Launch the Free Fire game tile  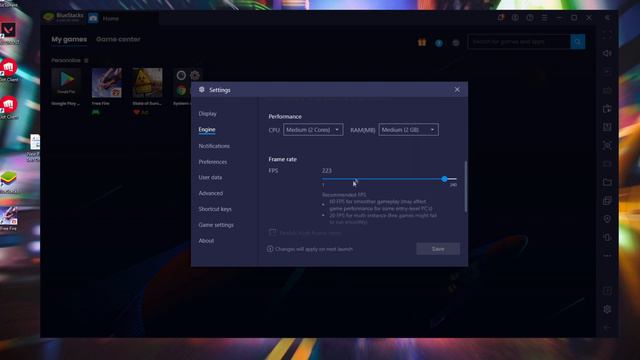point(107,83)
